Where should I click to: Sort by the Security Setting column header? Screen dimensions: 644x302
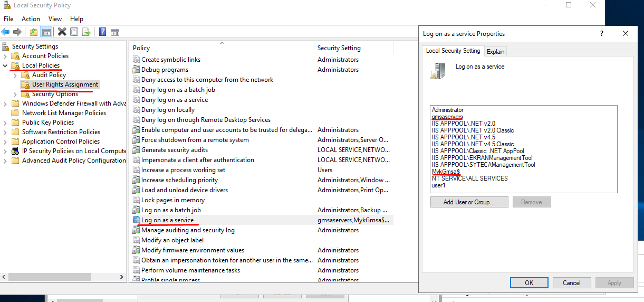pos(339,48)
